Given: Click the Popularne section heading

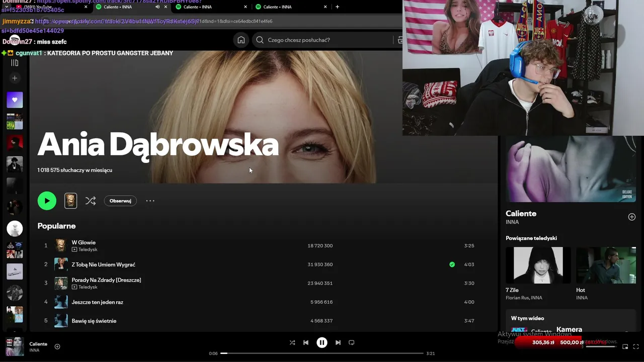Looking at the screenshot, I should pyautogui.click(x=56, y=226).
